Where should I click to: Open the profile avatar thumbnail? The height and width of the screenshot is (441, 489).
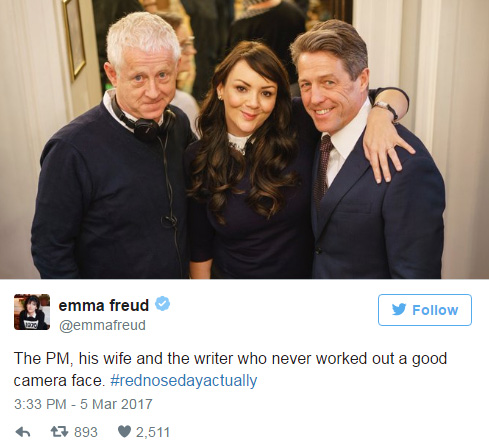(32, 312)
